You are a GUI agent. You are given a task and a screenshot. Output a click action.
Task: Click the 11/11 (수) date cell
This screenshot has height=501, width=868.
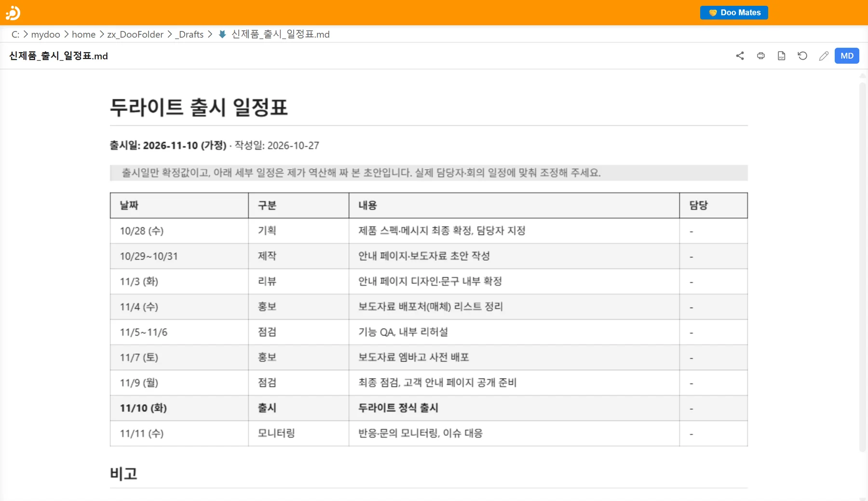pos(179,433)
